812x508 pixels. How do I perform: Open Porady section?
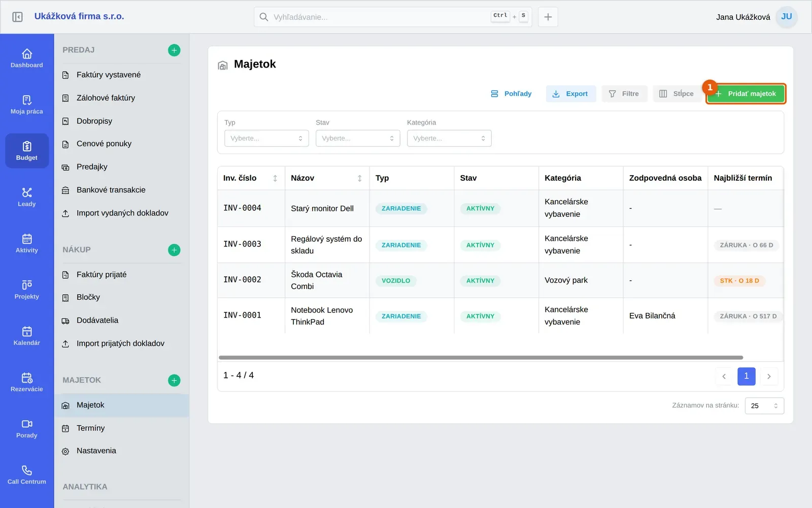[27, 428]
